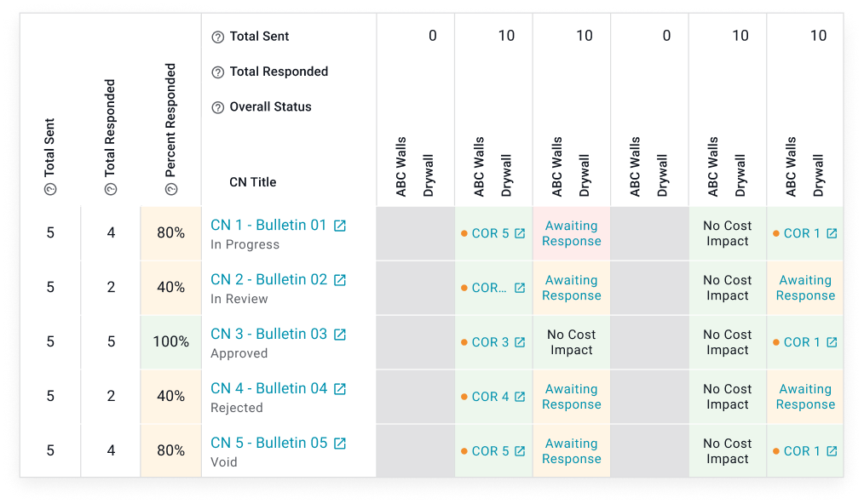This screenshot has height=504, width=864.
Task: Click help icon beside Overall Status legend
Action: coord(217,107)
